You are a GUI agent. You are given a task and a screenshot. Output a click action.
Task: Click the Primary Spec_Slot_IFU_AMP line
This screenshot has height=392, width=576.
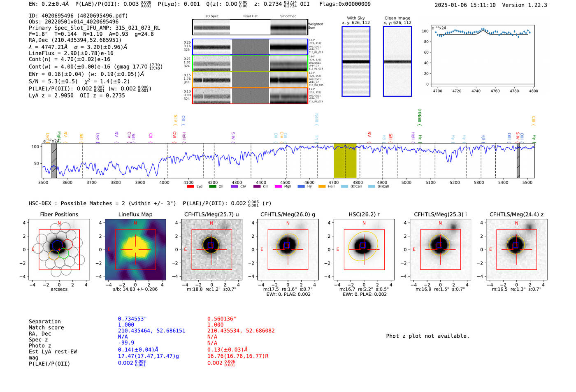(x=95, y=28)
